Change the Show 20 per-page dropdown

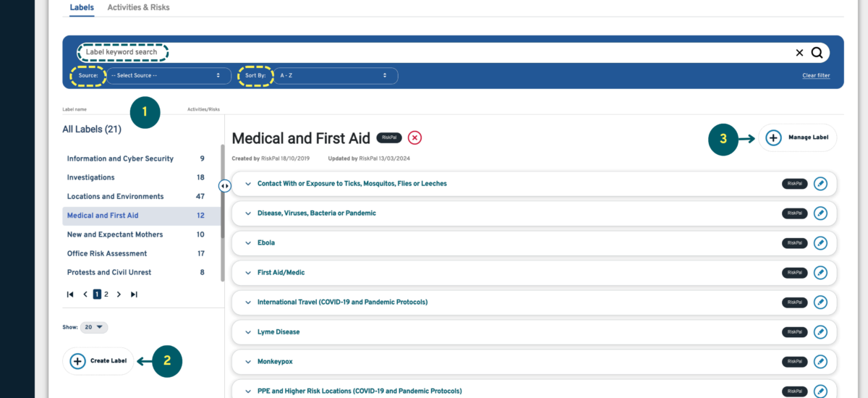[x=94, y=327]
